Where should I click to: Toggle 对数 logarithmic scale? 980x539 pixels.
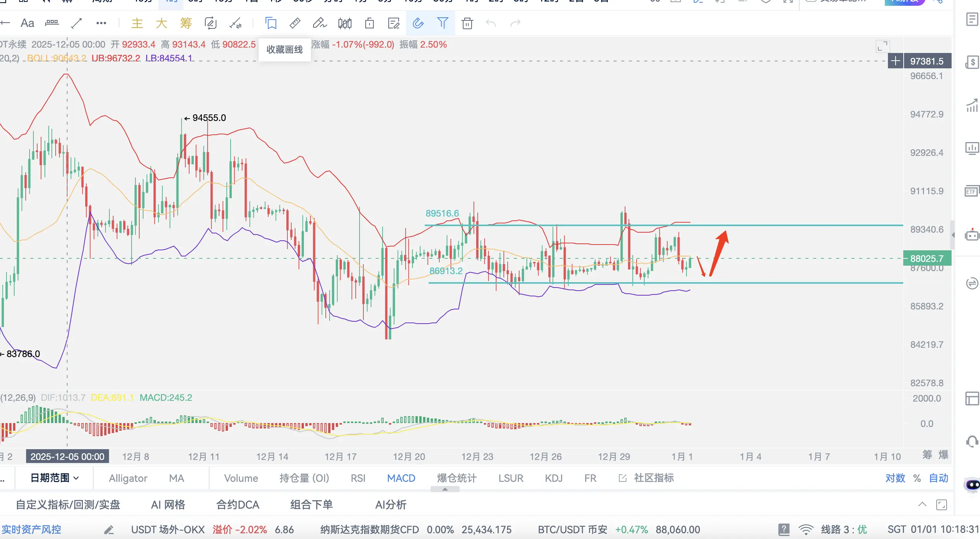(895, 478)
